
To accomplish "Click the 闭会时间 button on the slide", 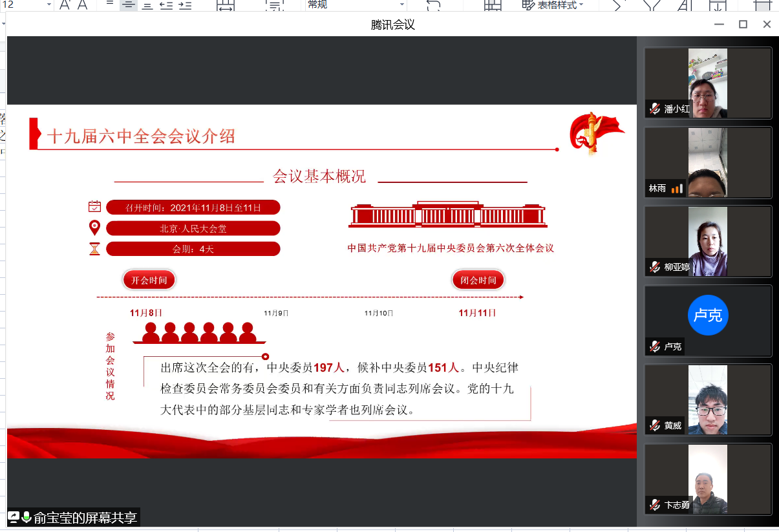I will (478, 280).
